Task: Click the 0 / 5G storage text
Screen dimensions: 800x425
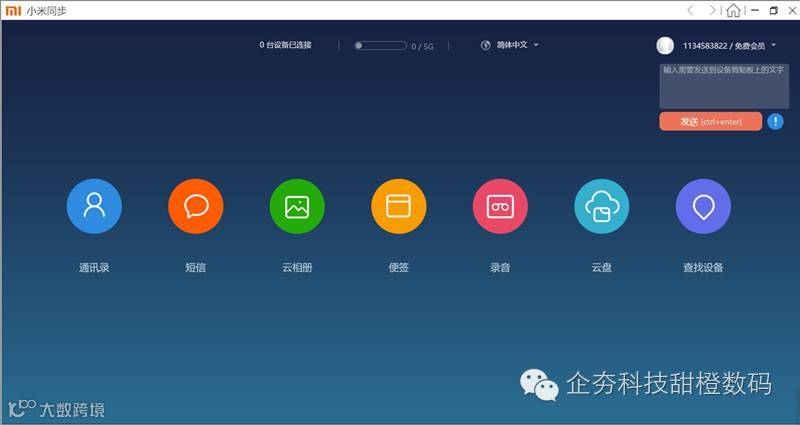Action: click(422, 46)
